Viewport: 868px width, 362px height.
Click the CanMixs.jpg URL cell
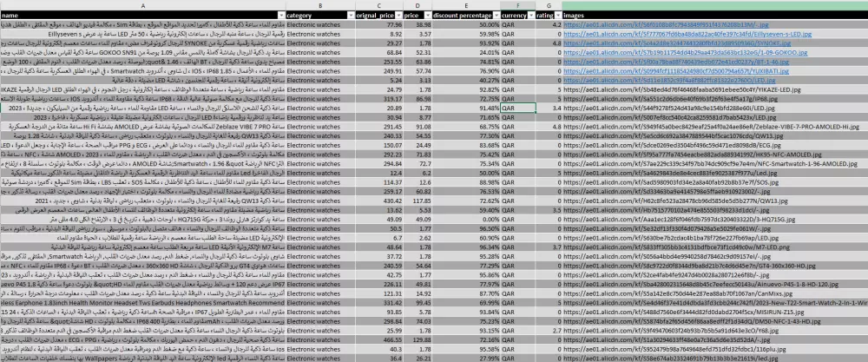(714, 293)
